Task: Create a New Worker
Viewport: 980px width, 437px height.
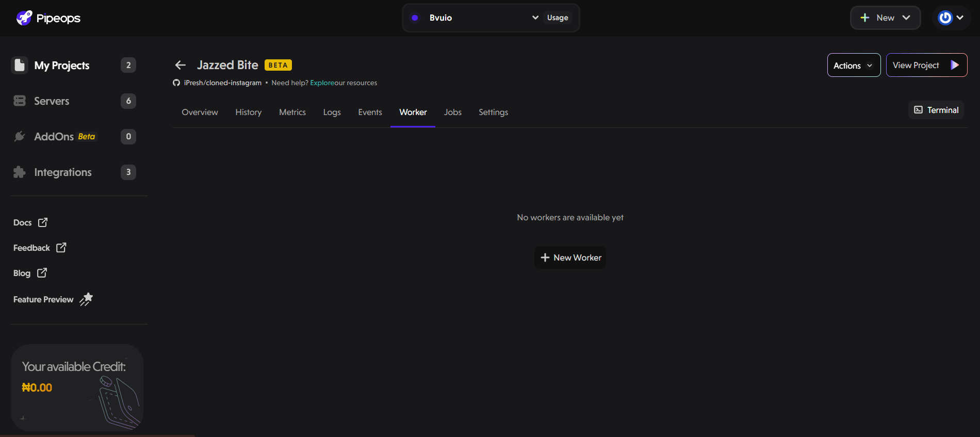Action: point(570,257)
